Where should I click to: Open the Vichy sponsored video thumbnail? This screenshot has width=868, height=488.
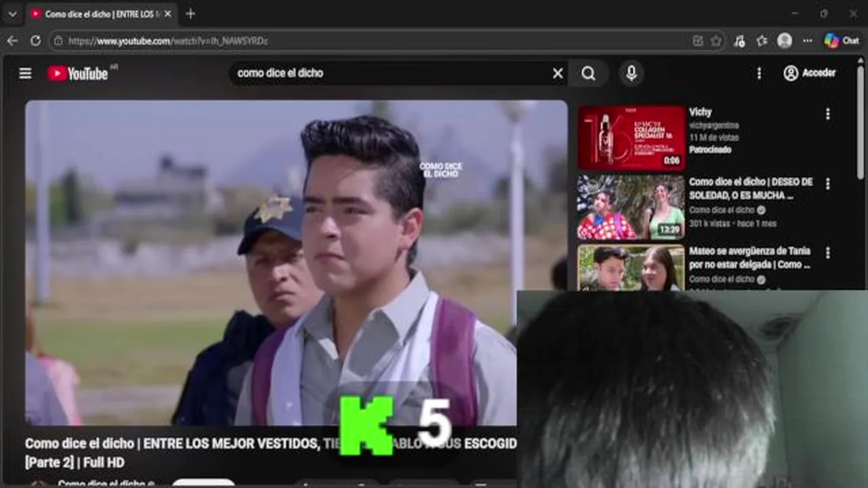coord(631,138)
